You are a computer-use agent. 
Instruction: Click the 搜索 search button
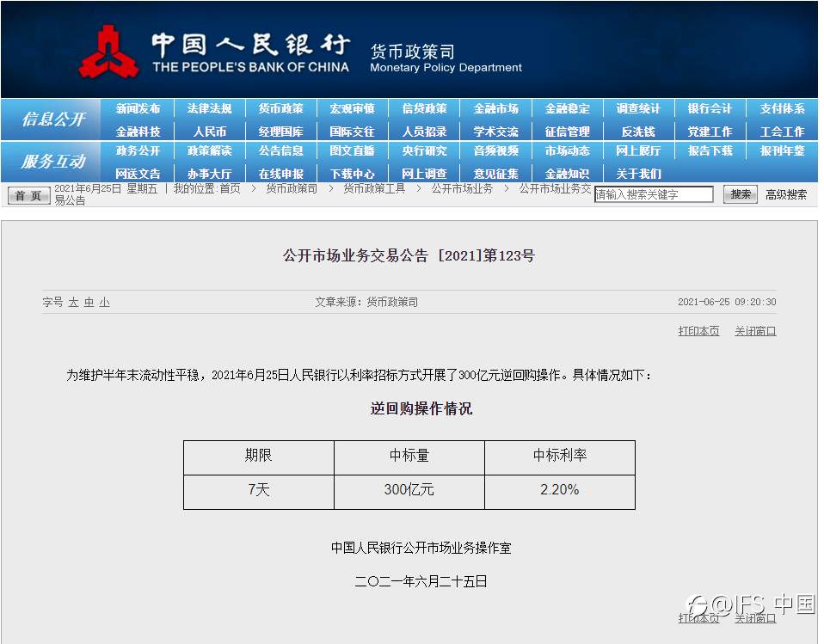point(741,194)
